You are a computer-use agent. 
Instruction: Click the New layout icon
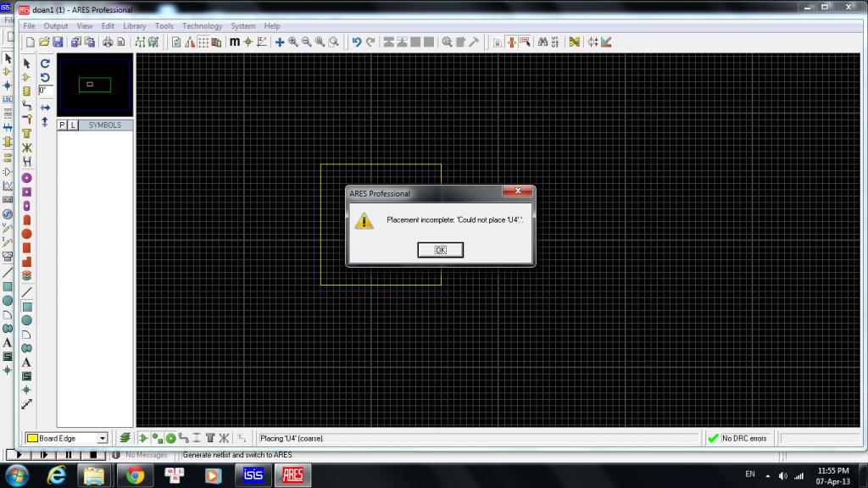[31, 42]
